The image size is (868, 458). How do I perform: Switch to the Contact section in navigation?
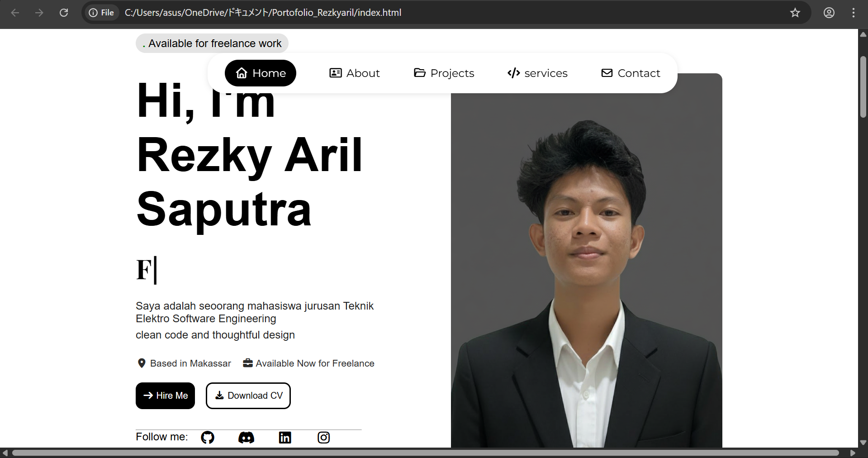(631, 73)
